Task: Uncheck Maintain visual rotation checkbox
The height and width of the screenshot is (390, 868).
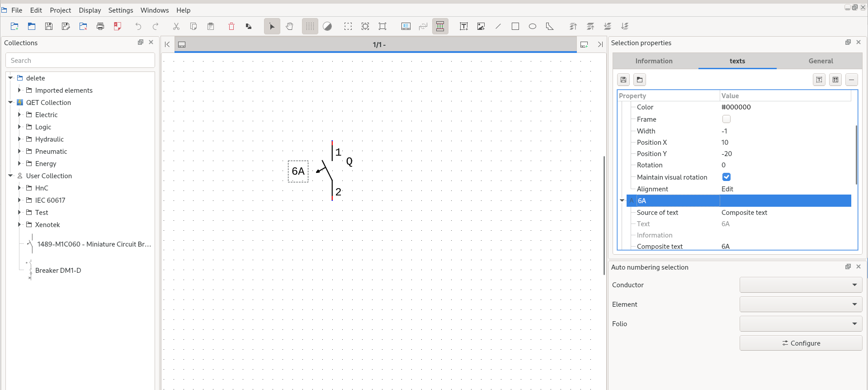Action: 726,177
